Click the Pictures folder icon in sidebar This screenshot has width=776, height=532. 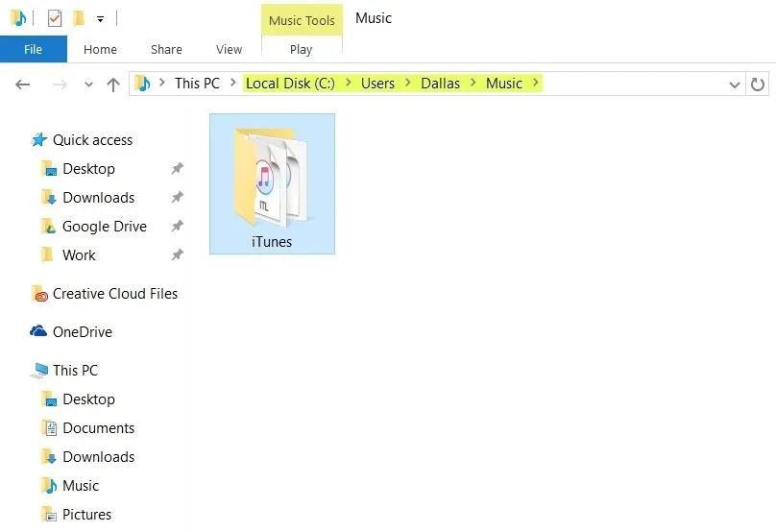(48, 514)
